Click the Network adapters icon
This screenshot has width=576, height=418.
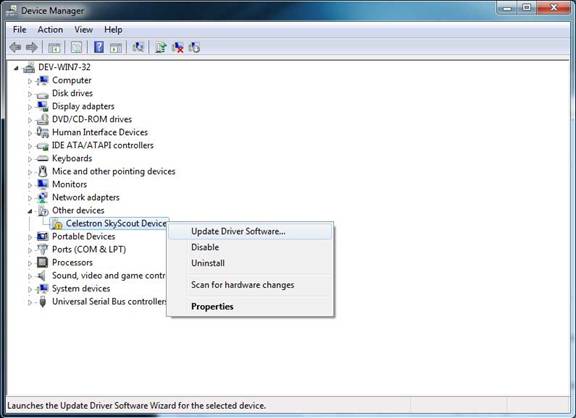tap(43, 197)
